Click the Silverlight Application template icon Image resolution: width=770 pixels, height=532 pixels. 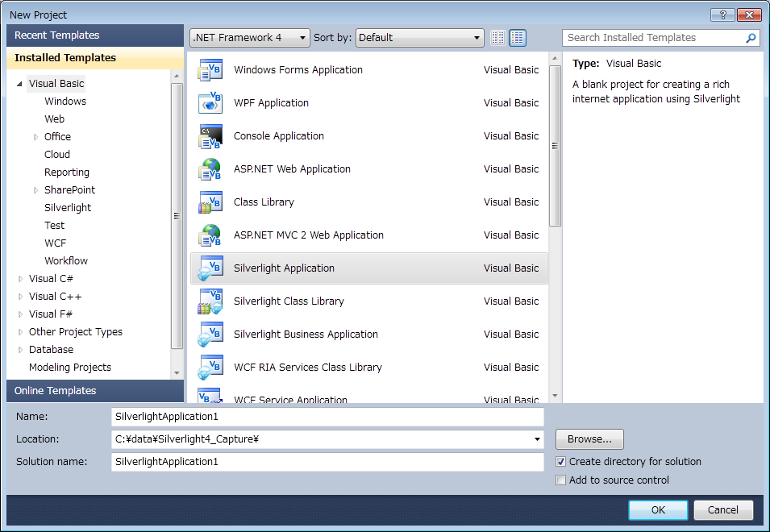210,268
